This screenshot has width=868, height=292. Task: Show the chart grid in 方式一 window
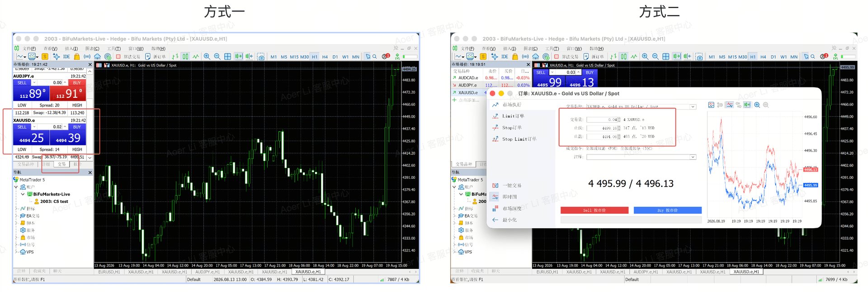(x=227, y=57)
